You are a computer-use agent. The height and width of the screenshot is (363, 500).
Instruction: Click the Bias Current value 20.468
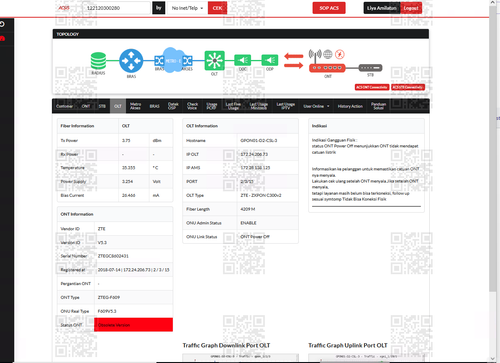129,195
